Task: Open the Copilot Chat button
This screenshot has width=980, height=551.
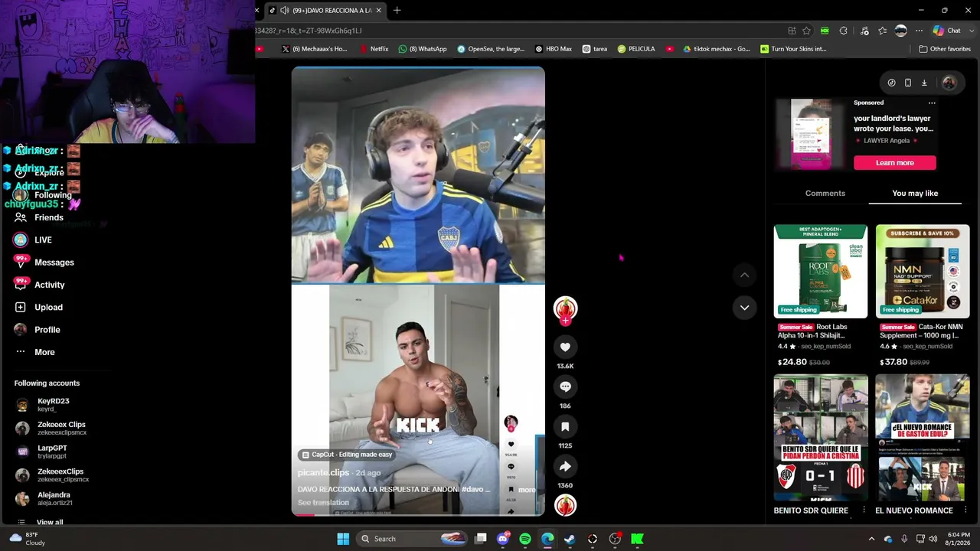Action: click(947, 31)
